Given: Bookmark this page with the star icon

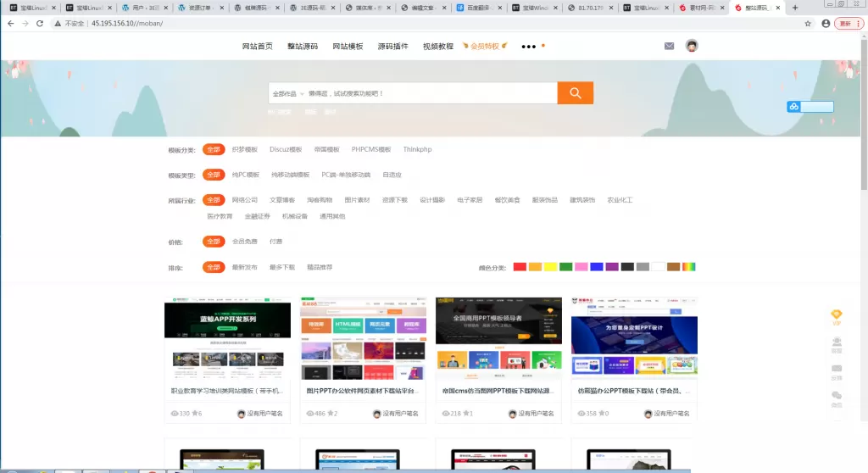Looking at the screenshot, I should click(x=808, y=23).
